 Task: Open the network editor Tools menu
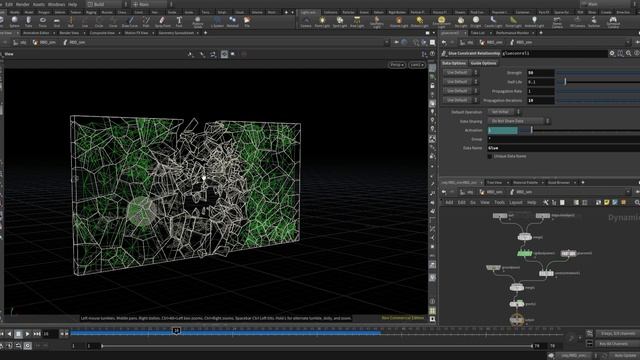pos(500,202)
